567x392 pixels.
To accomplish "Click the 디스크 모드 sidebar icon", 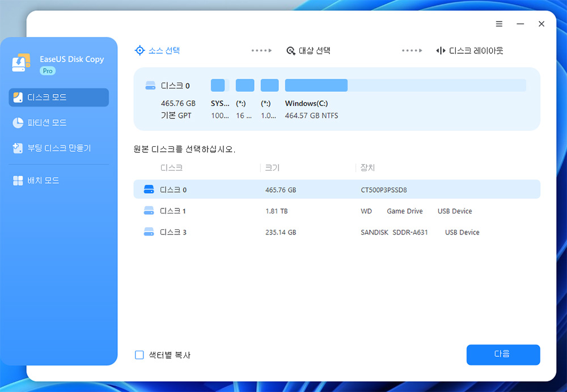I will pos(18,97).
